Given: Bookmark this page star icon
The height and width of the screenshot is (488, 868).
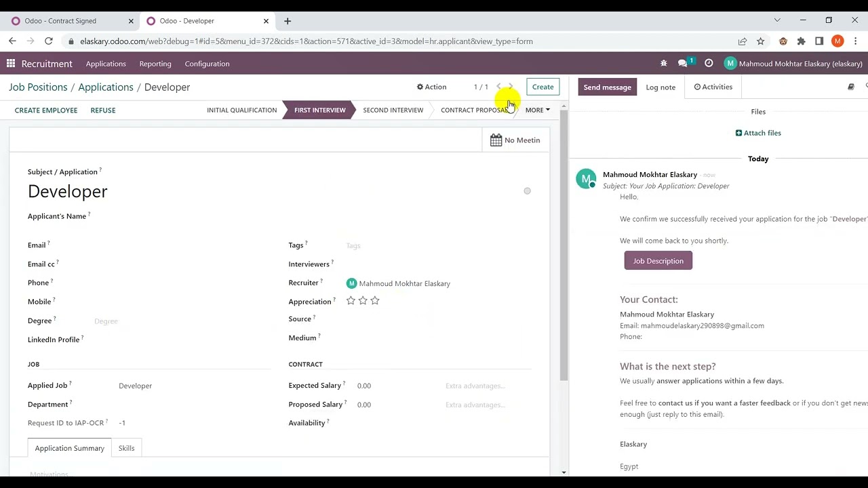Looking at the screenshot, I should (x=760, y=41).
